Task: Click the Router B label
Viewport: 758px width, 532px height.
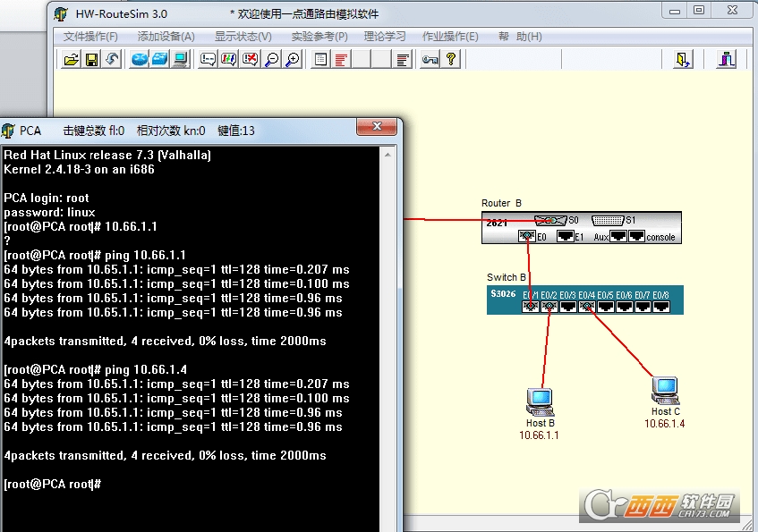Action: pos(501,203)
